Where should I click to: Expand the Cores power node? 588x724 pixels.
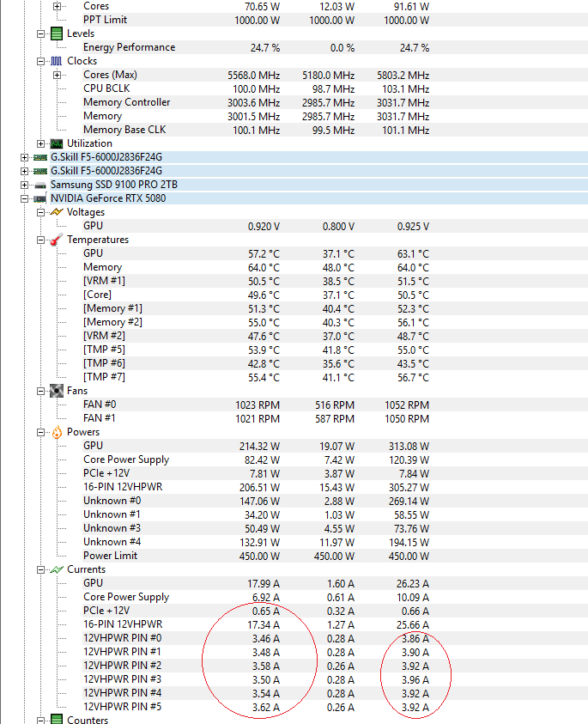(x=57, y=7)
